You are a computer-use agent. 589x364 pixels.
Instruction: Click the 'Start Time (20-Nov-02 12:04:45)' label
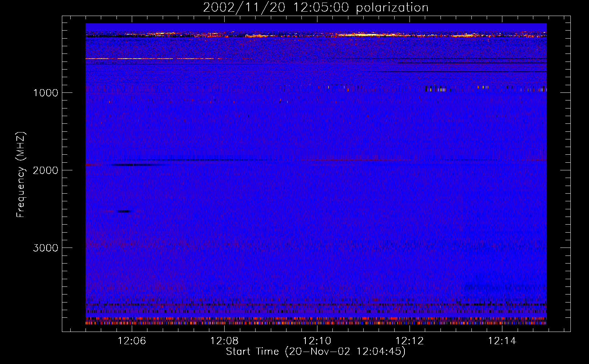pos(316,352)
